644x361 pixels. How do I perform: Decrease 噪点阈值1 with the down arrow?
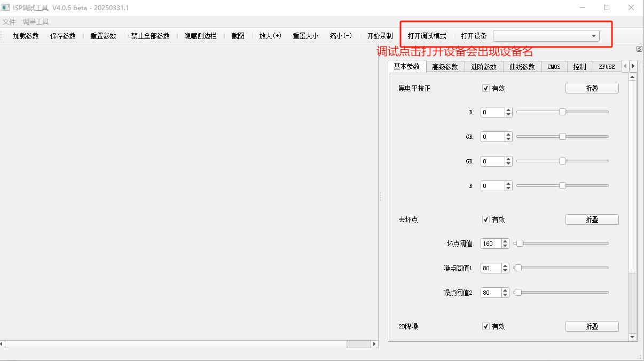tap(506, 271)
